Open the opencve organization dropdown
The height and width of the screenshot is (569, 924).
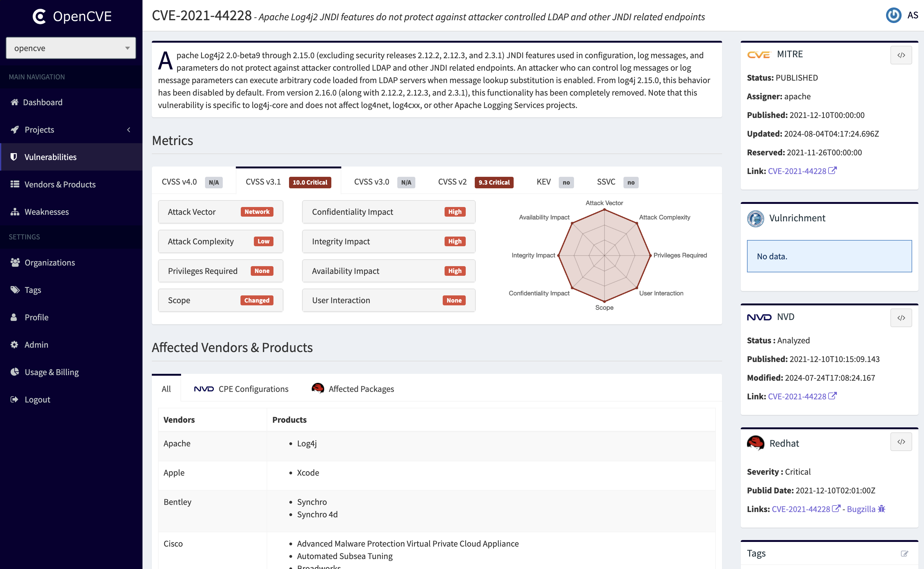coord(71,48)
